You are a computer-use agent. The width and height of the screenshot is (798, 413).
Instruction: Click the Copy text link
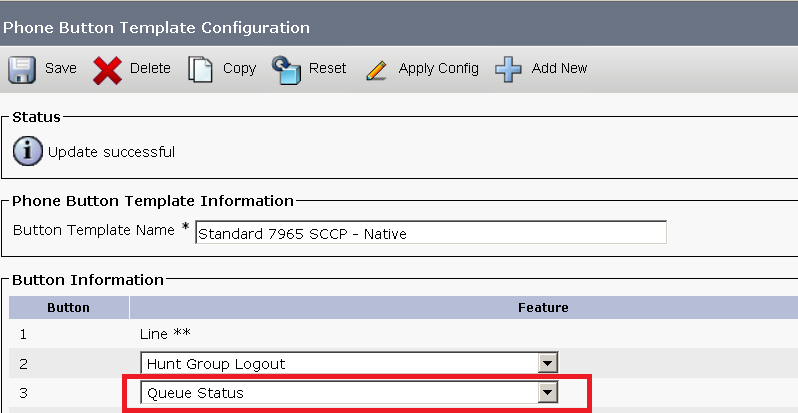click(x=239, y=69)
